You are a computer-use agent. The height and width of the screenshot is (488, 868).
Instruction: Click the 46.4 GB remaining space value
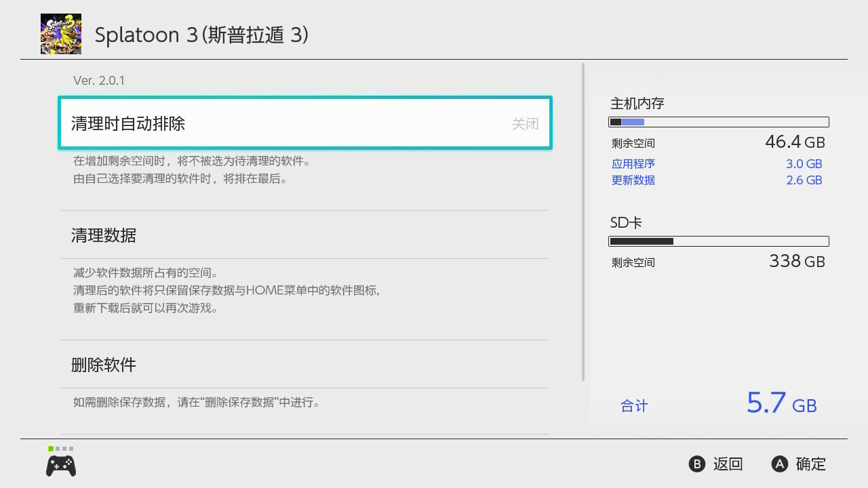click(x=795, y=142)
